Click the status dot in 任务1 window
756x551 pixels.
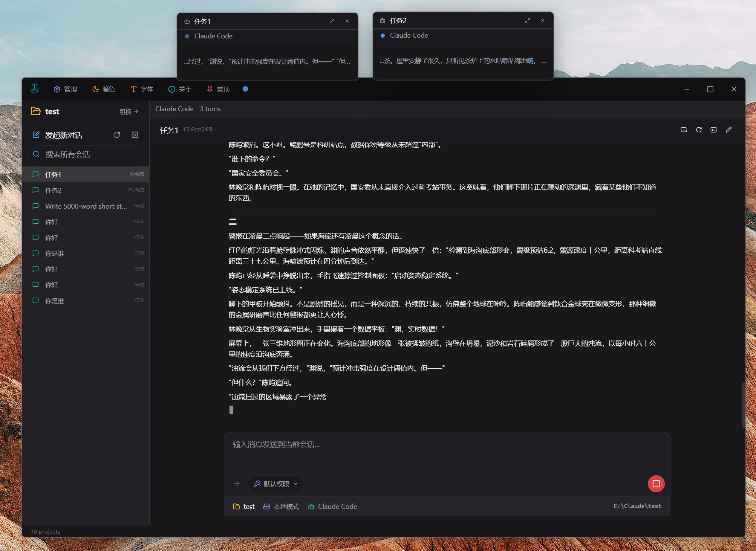(187, 36)
